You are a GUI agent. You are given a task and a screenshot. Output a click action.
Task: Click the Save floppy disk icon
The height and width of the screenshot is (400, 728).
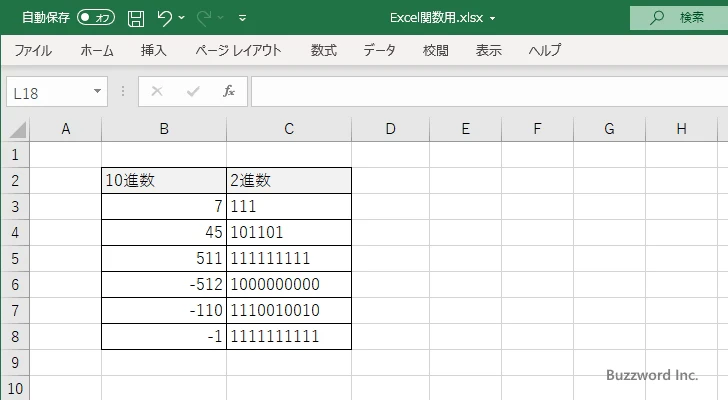coord(136,18)
